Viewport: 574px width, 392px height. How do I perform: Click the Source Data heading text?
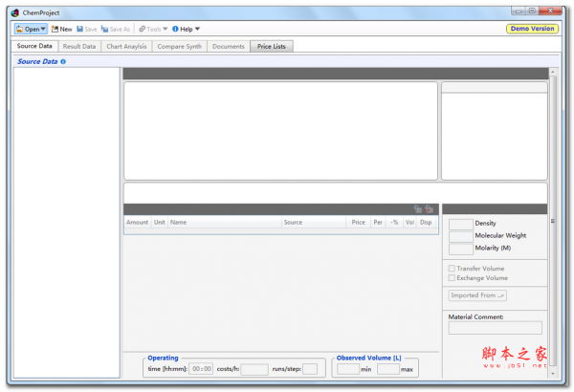(37, 61)
